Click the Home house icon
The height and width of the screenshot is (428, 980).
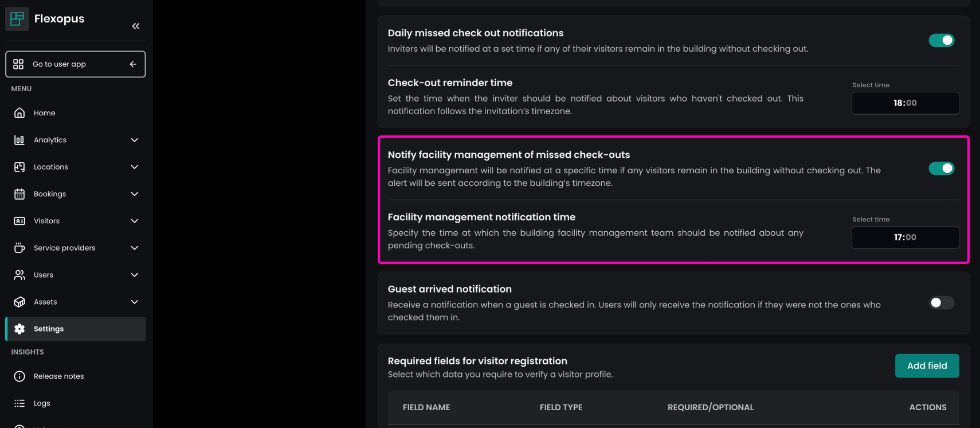coord(19,113)
